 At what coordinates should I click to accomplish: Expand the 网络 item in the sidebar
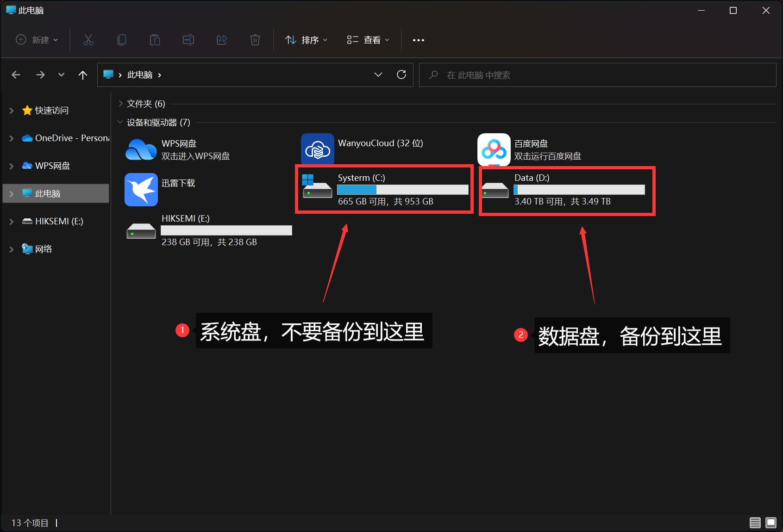click(11, 248)
